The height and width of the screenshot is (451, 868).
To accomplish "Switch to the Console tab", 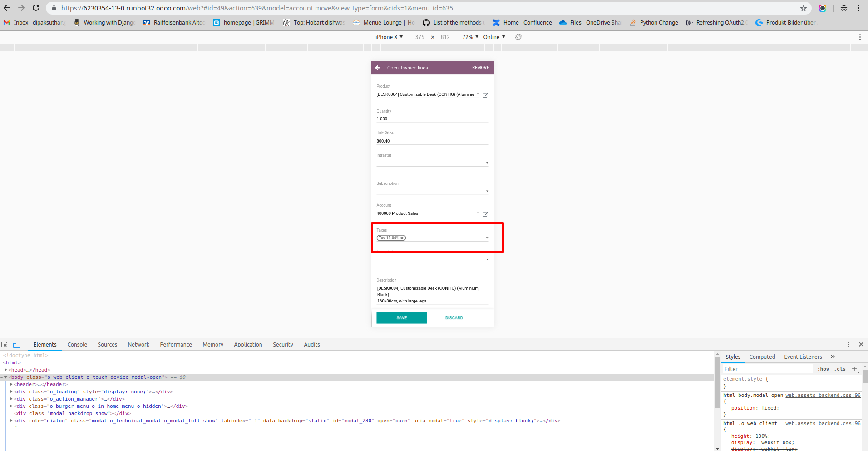I will coord(77,344).
